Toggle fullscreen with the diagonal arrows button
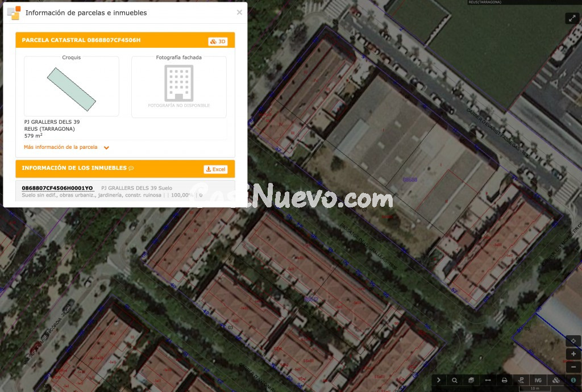Image resolution: width=582 pixels, height=392 pixels. click(572, 18)
